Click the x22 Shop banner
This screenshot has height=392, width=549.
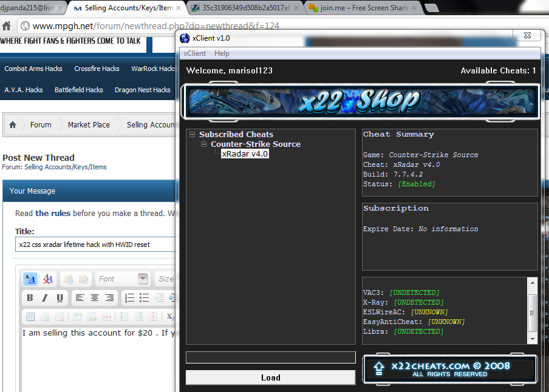tap(360, 101)
